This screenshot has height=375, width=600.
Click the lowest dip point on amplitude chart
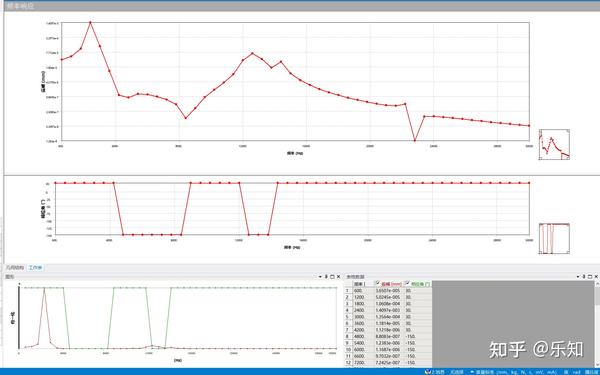tap(414, 140)
